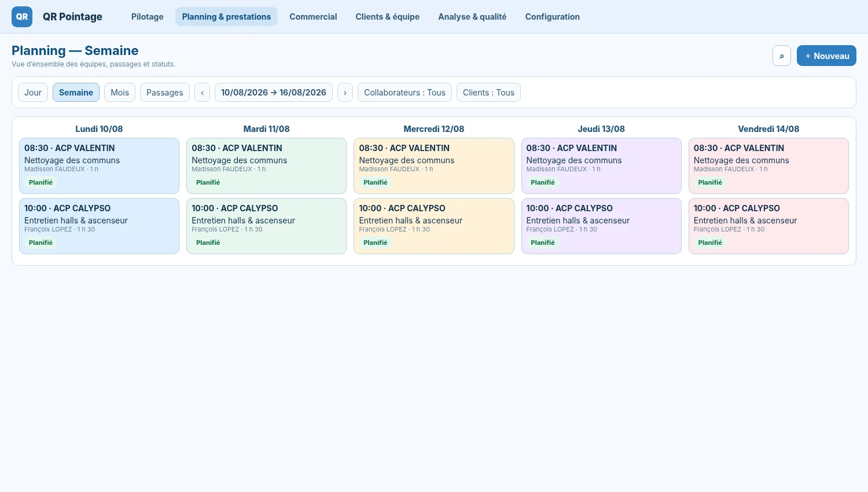Open Lundi 08:30 ACP VALENTIN card
The width and height of the screenshot is (868, 492).
pyautogui.click(x=99, y=166)
